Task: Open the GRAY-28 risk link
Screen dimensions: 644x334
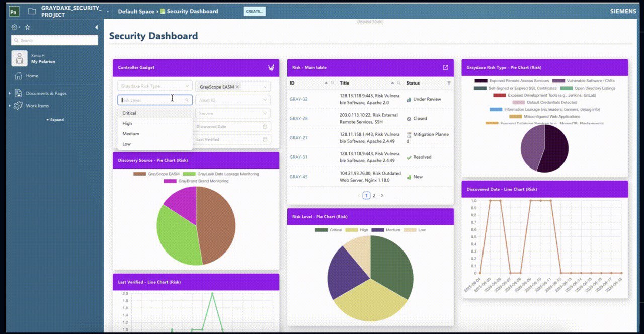Action: pyautogui.click(x=298, y=119)
